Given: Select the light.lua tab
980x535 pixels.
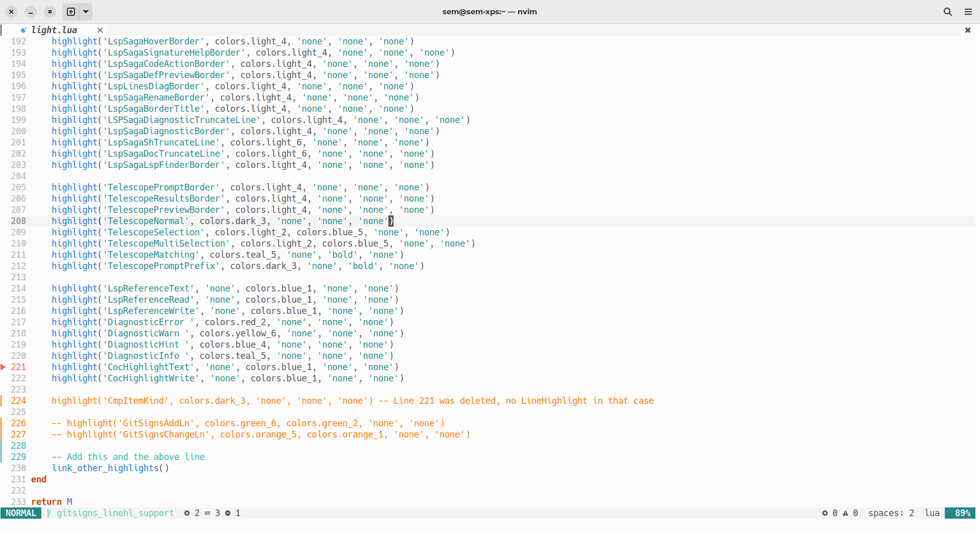Looking at the screenshot, I should click(x=54, y=30).
